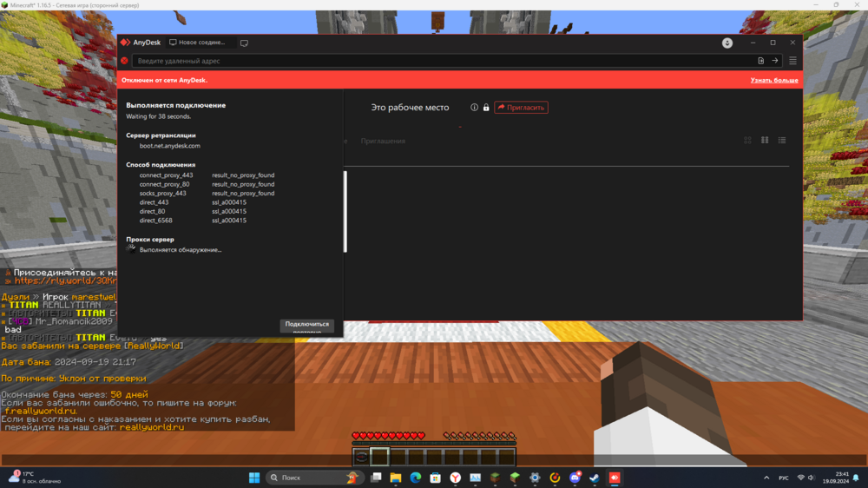Click the lock icon beside the workplace title
This screenshot has width=868, height=488.
485,108
